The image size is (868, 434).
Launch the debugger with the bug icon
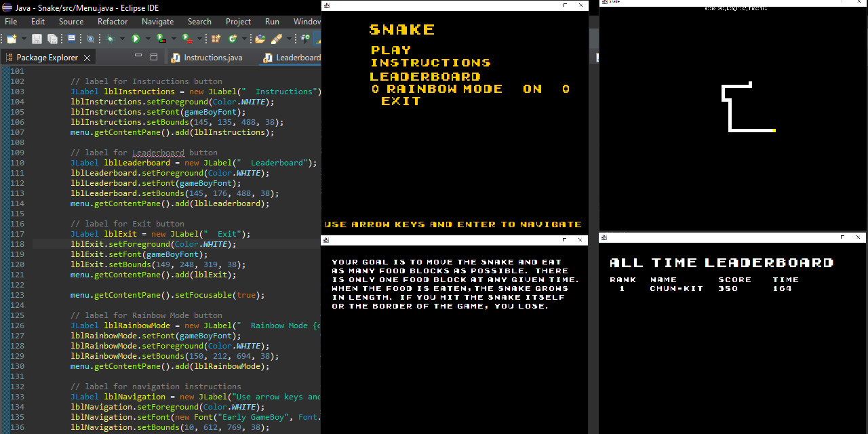click(110, 39)
